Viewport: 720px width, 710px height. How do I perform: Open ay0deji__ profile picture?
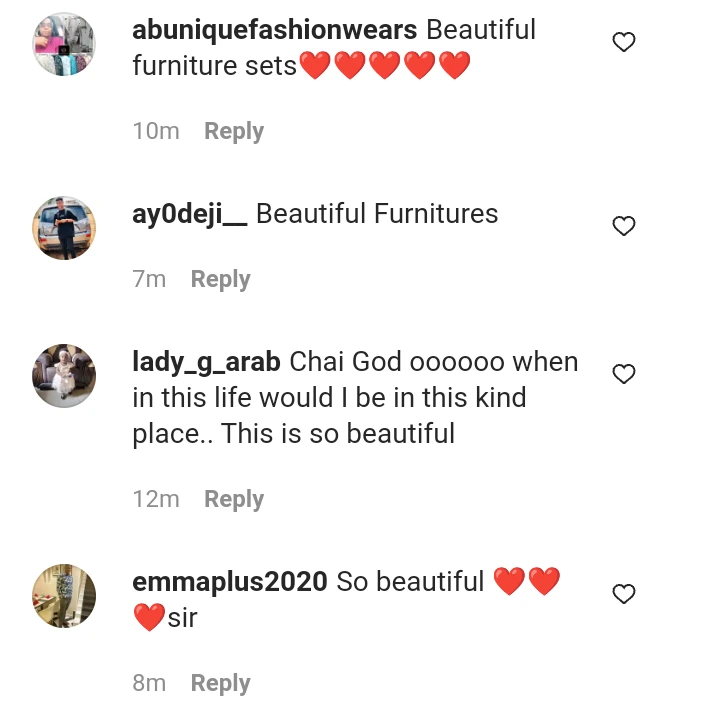(x=65, y=228)
